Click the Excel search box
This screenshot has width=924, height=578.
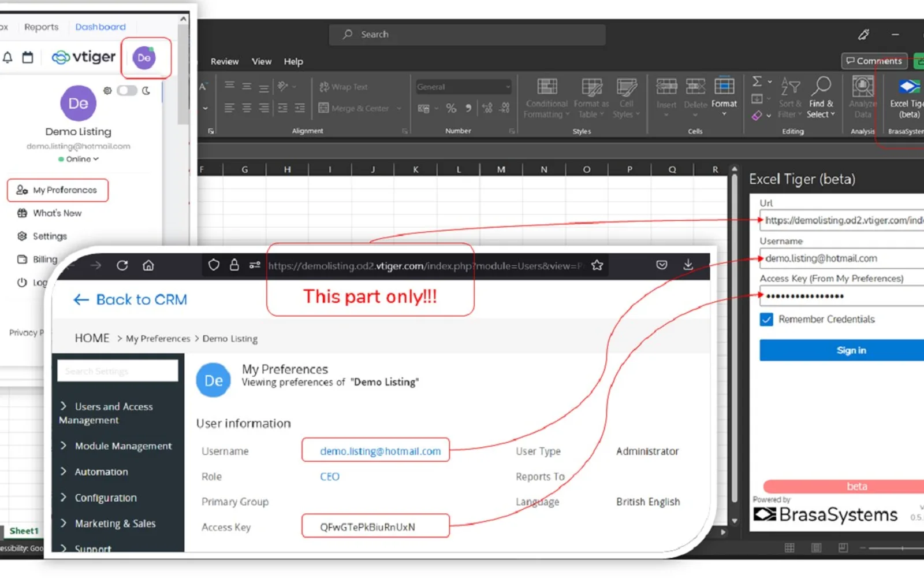(467, 35)
